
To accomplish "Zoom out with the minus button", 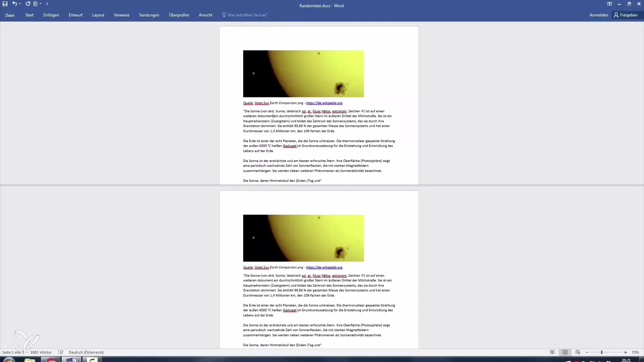I will 587,352.
